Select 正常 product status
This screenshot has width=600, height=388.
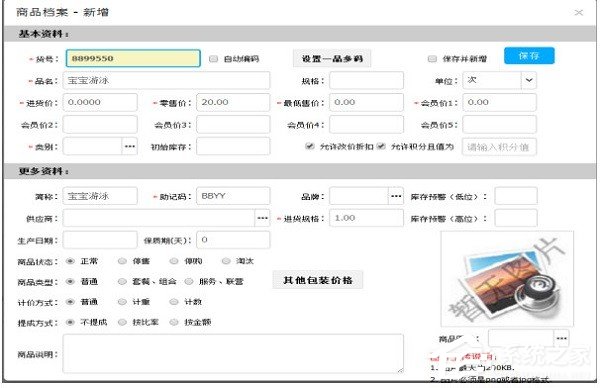tap(70, 261)
